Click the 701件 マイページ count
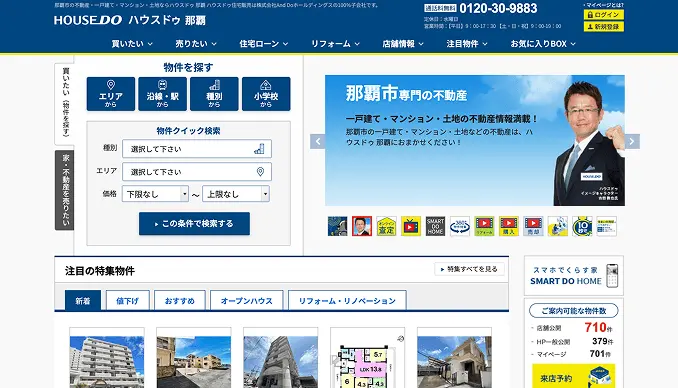 coord(600,354)
